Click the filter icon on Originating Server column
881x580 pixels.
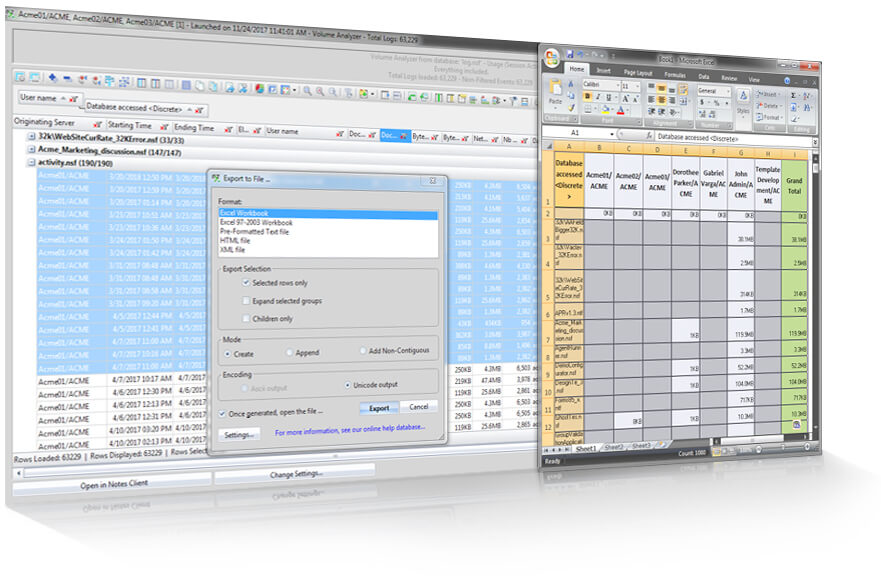click(x=98, y=124)
